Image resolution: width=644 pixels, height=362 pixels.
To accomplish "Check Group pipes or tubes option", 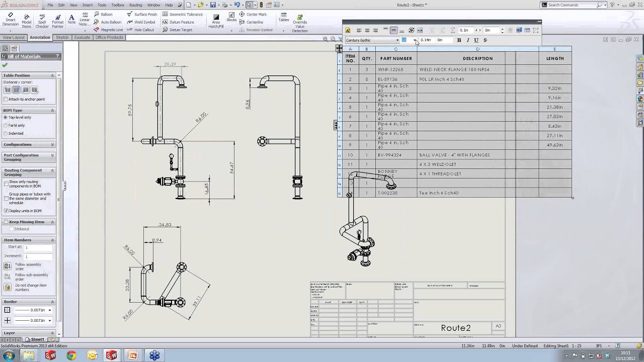I will pos(6,198).
